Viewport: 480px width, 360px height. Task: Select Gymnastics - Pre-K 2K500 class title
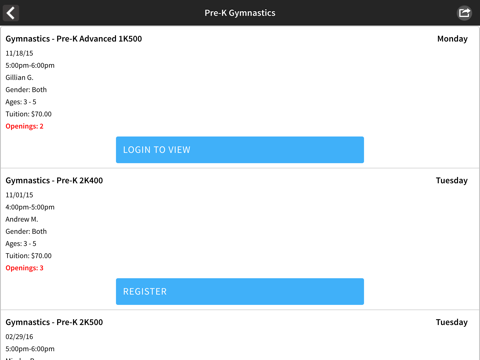[x=54, y=322]
